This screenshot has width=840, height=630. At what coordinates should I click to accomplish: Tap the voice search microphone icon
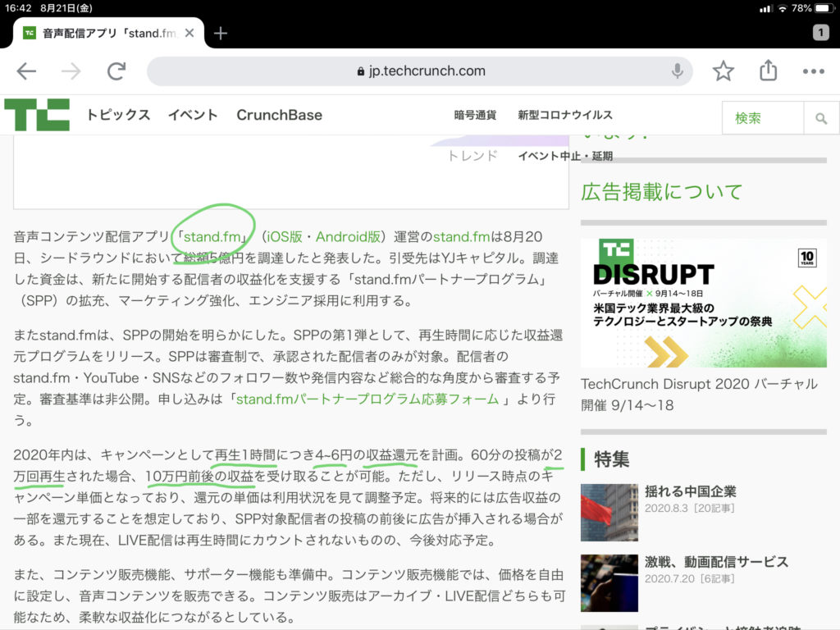point(677,71)
